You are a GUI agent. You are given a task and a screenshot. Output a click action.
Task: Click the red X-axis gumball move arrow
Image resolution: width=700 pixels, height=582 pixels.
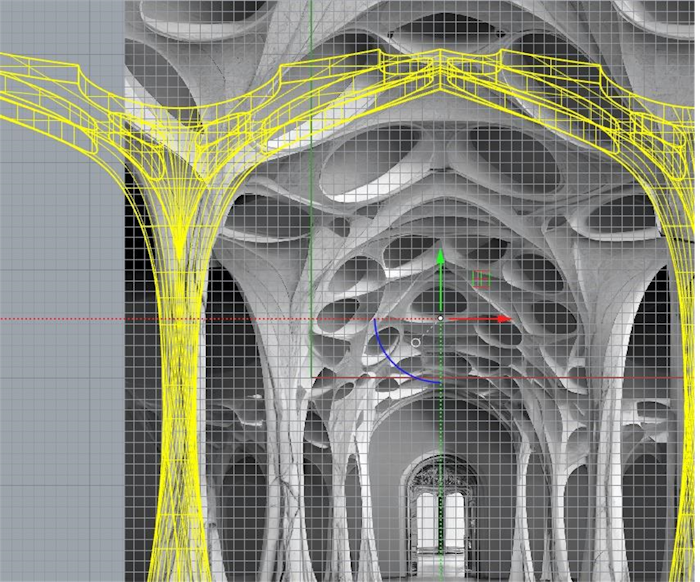(x=503, y=319)
